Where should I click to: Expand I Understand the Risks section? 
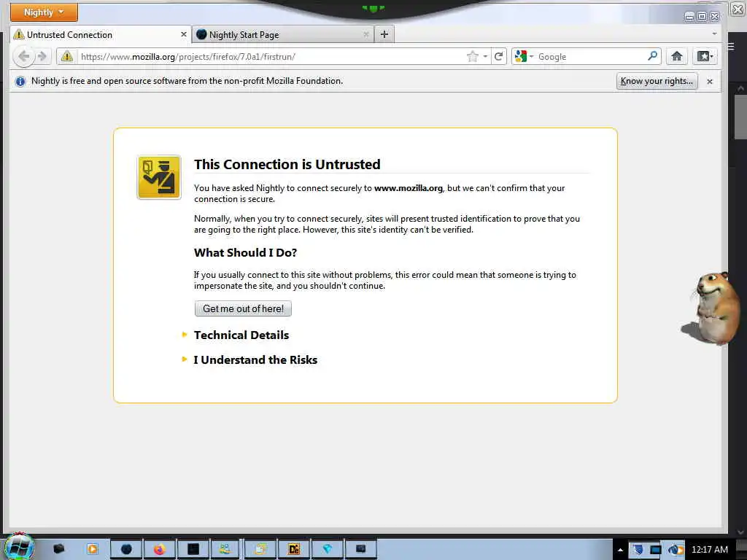point(255,360)
